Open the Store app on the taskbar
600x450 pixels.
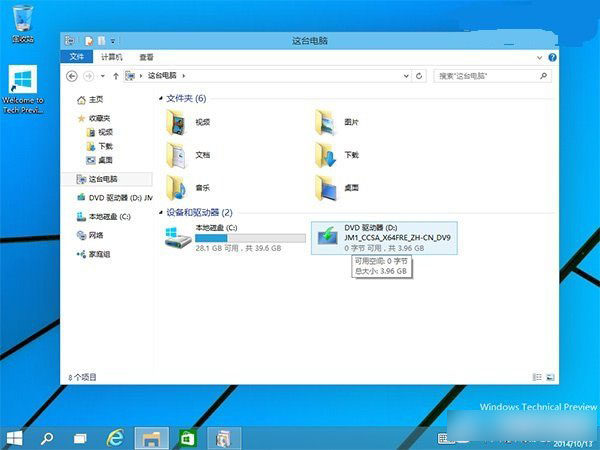pyautogui.click(x=186, y=437)
